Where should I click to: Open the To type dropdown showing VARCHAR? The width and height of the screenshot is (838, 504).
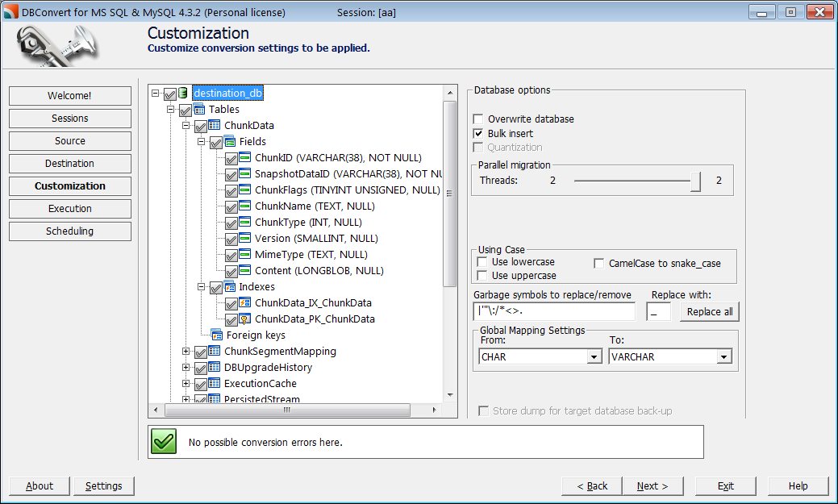tap(724, 357)
